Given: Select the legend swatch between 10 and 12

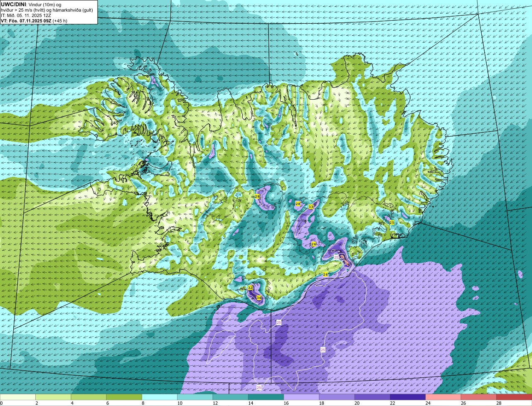Looking at the screenshot, I should (195, 397).
